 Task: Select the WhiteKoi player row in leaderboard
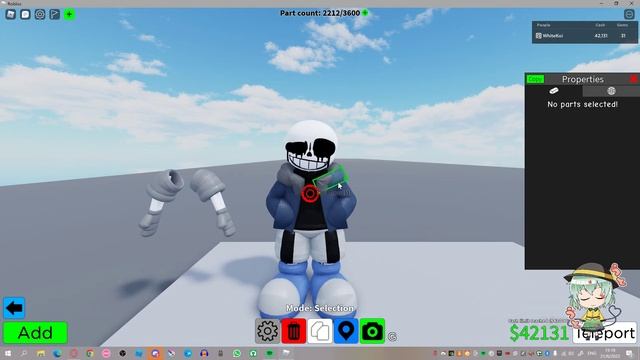pos(584,36)
